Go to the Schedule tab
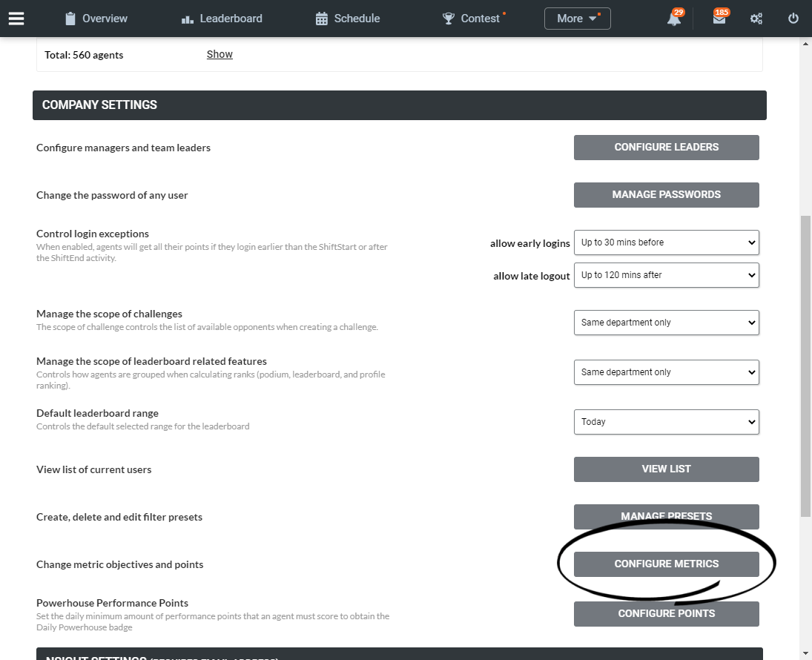812x660 pixels. [x=348, y=19]
